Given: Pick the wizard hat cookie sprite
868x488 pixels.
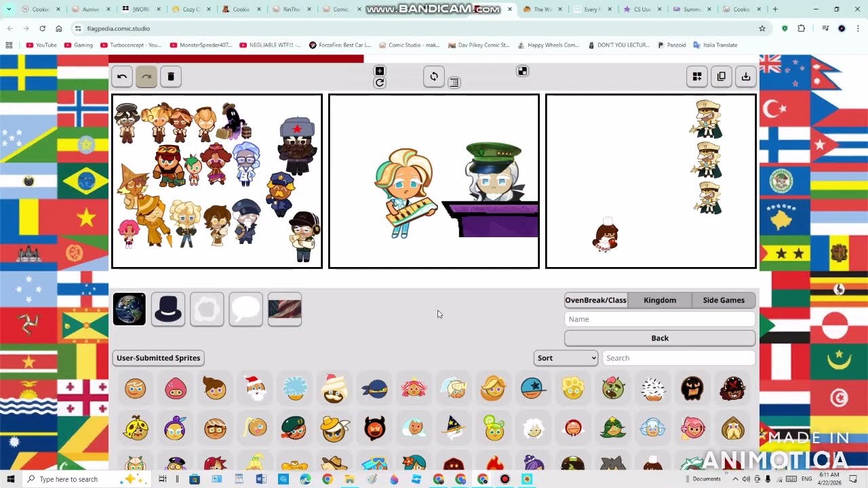Looking at the screenshot, I should coord(454,428).
